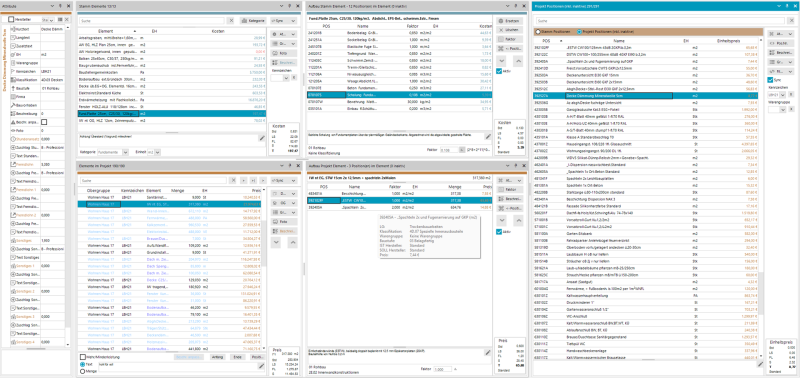Image resolution: width=800 pixels, height=378 pixels.
Task: Click the Note button in Stamm Elemente
Action: 284,53
